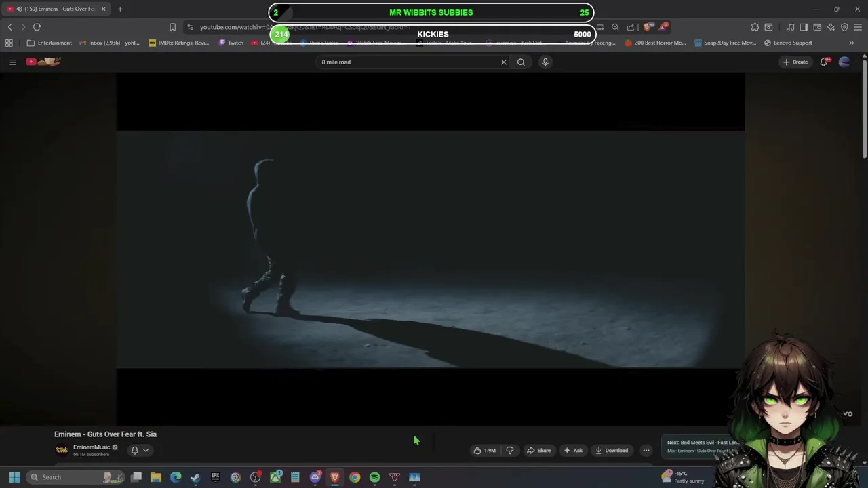Open Spotify from taskbar

click(374, 477)
